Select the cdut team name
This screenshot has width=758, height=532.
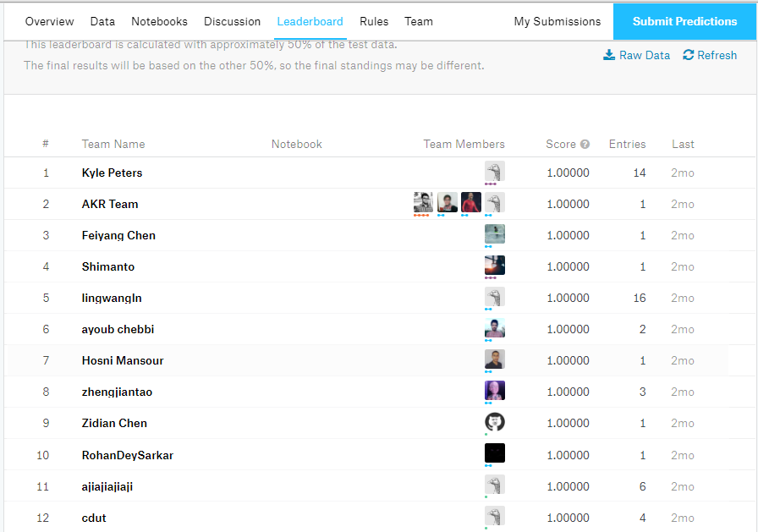coord(94,518)
